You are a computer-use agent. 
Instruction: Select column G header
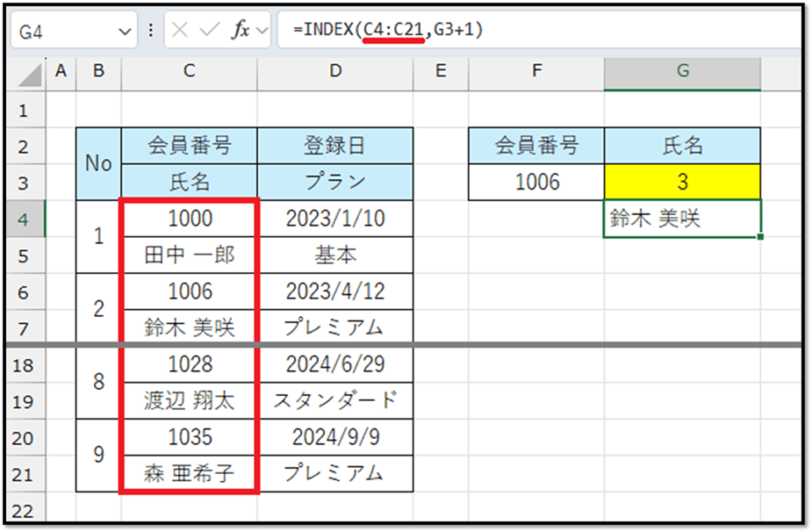(682, 73)
